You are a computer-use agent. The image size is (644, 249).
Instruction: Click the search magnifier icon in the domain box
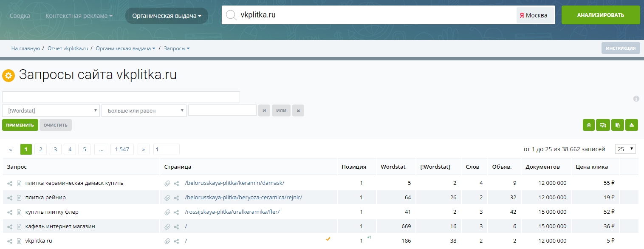click(x=231, y=15)
